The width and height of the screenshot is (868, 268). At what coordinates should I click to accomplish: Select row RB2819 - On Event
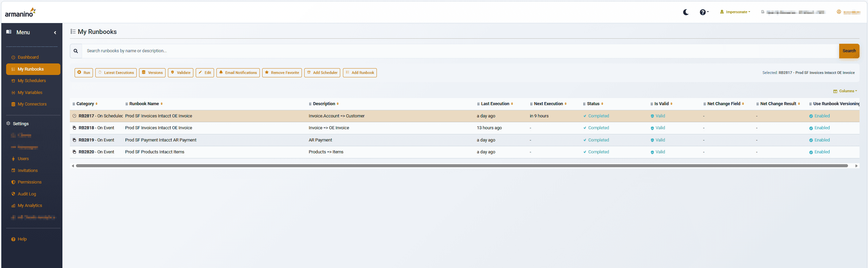465,140
